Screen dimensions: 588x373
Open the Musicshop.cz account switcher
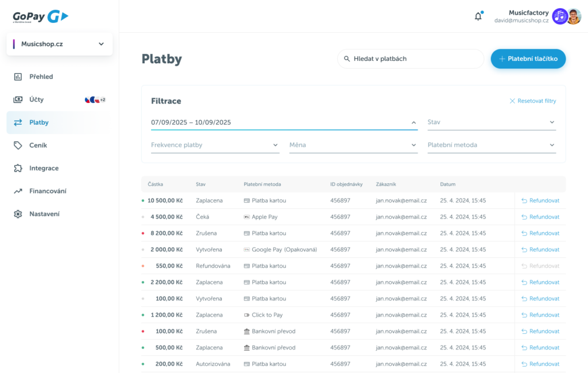pos(60,44)
